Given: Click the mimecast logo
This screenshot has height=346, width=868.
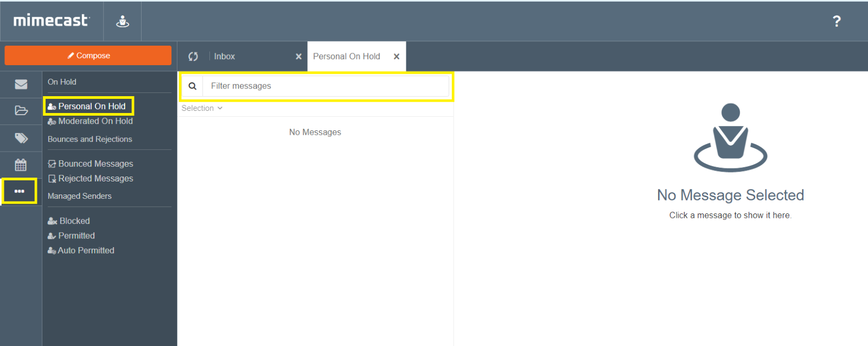Looking at the screenshot, I should pyautogui.click(x=51, y=21).
